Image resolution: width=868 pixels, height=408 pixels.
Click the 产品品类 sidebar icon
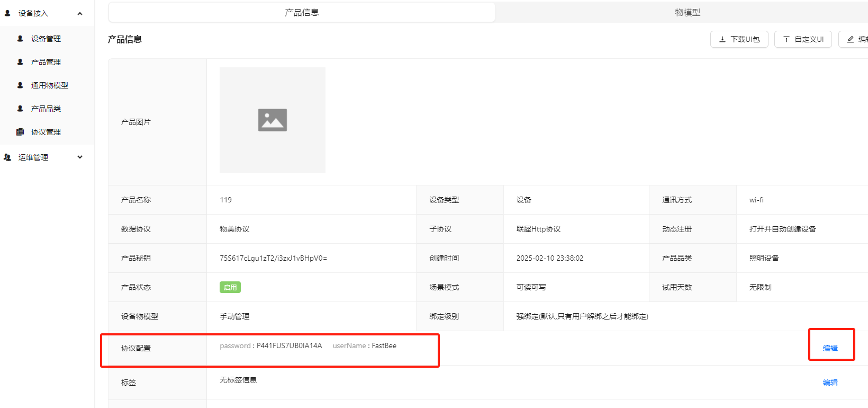click(x=20, y=109)
